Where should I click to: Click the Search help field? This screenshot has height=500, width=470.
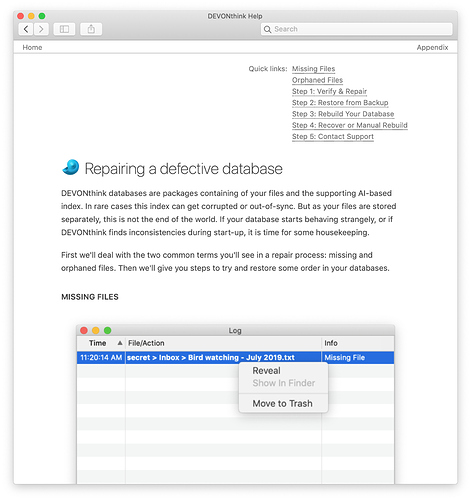click(x=357, y=29)
